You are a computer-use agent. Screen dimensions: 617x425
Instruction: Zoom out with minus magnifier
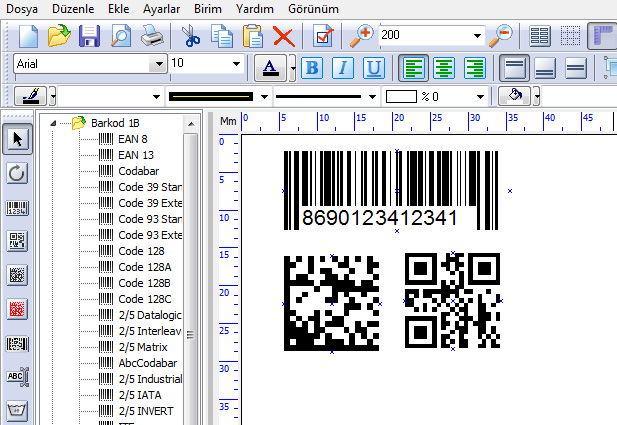coord(501,36)
